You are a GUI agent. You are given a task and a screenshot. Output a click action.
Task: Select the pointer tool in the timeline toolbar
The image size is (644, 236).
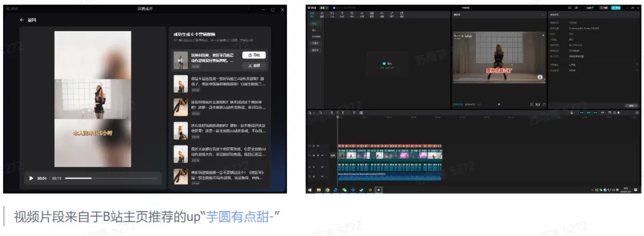(x=310, y=113)
